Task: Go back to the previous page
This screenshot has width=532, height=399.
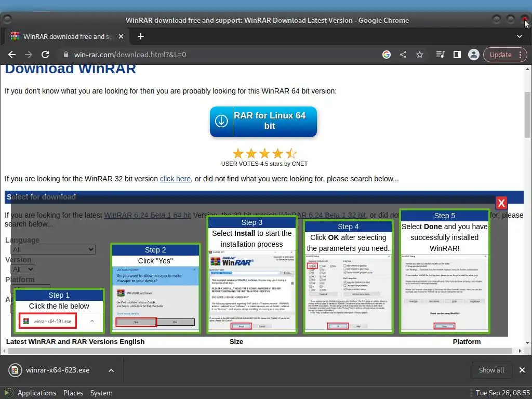Action: pyautogui.click(x=12, y=55)
